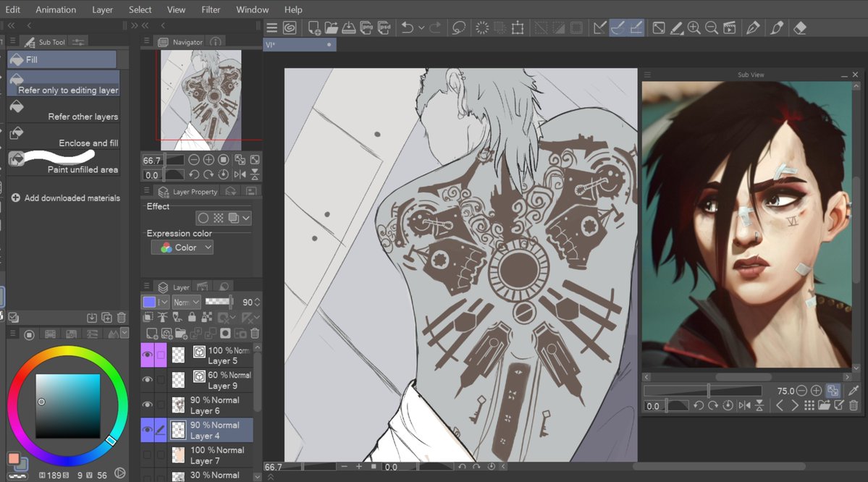Export as PNG from the toolbar
This screenshot has height=482, width=868.
(x=366, y=28)
